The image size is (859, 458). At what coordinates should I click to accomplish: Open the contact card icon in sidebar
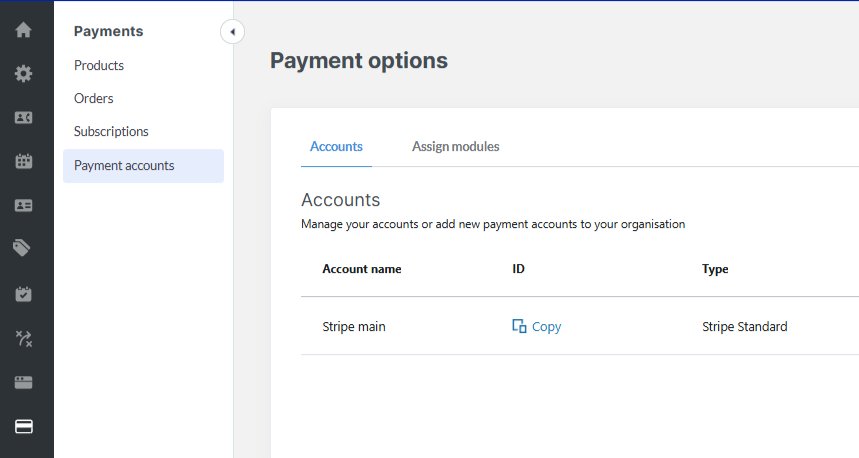point(23,118)
